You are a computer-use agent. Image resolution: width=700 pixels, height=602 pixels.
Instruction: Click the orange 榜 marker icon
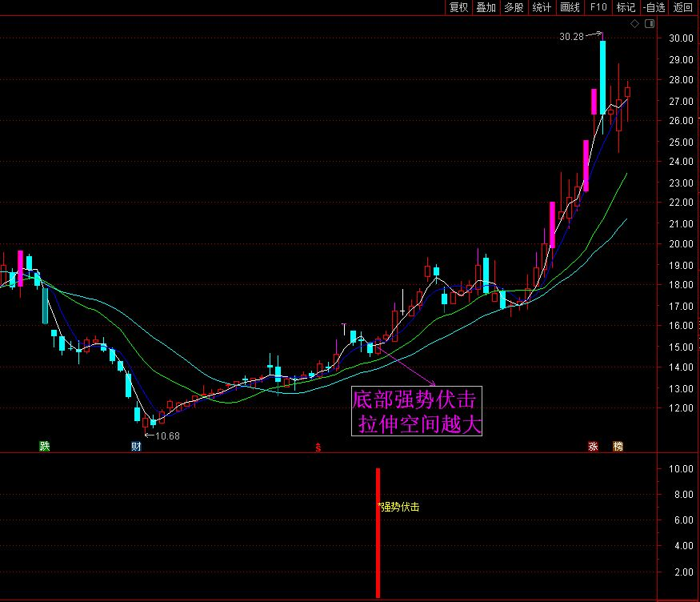coord(618,446)
